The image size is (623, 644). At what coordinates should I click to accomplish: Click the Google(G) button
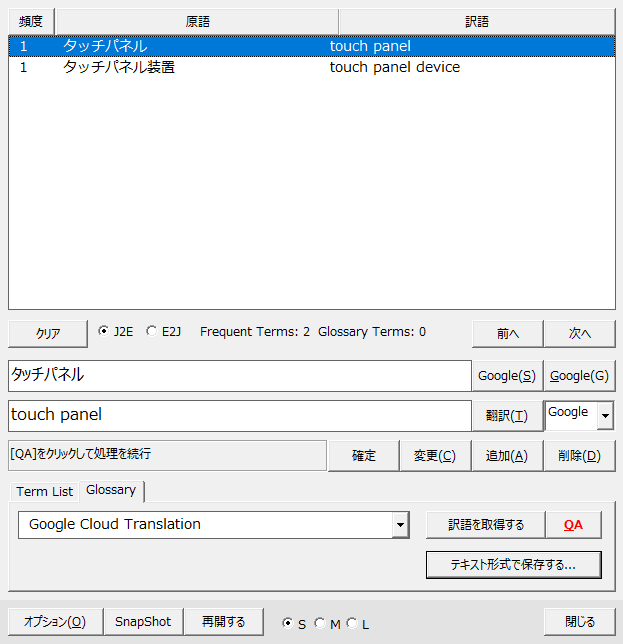579,376
